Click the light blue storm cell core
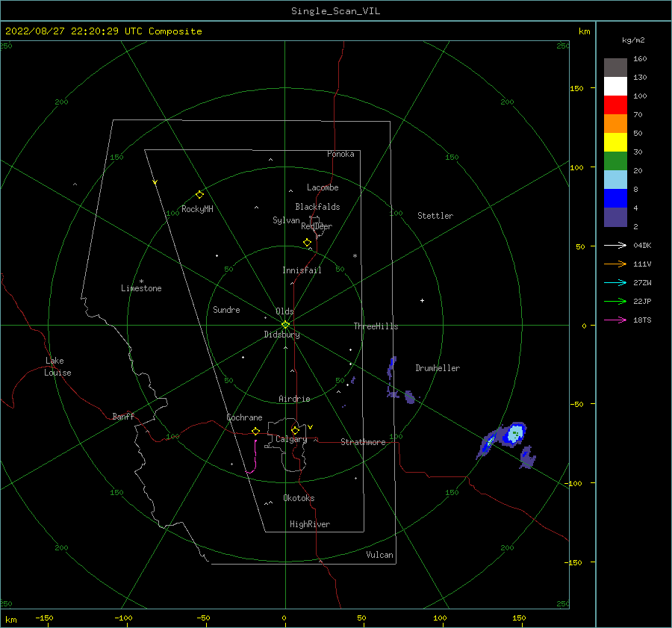 pyautogui.click(x=515, y=433)
